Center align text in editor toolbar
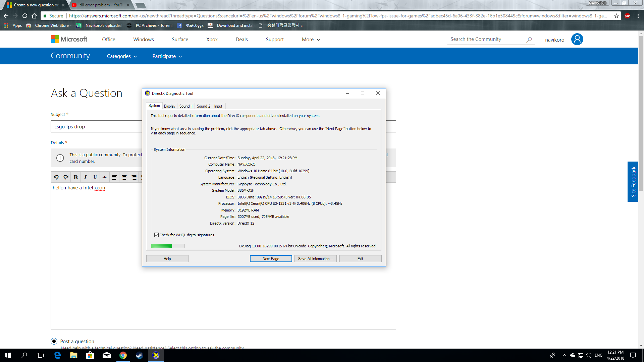 tap(124, 177)
